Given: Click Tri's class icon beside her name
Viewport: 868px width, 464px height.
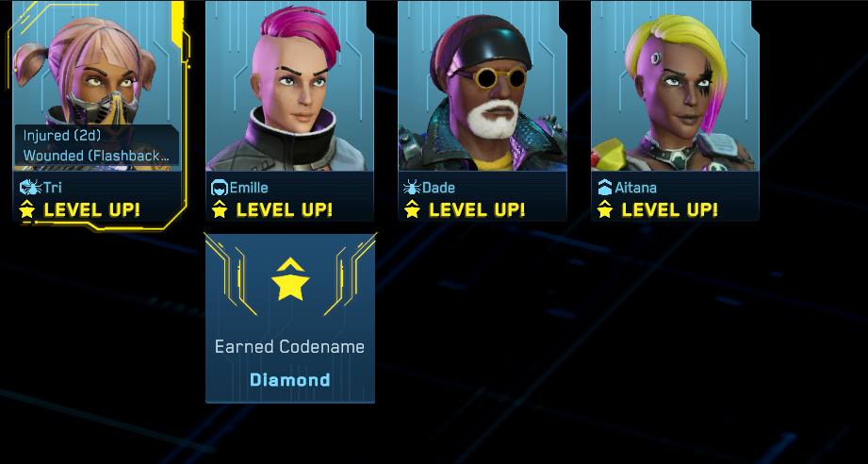Looking at the screenshot, I should [30, 188].
